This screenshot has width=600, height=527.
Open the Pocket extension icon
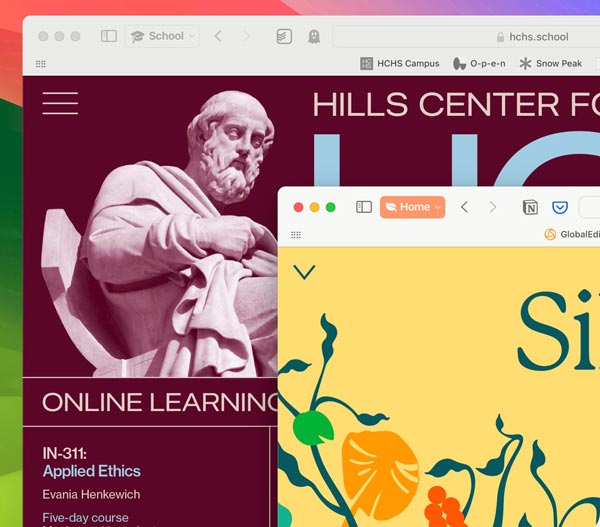pyautogui.click(x=560, y=207)
